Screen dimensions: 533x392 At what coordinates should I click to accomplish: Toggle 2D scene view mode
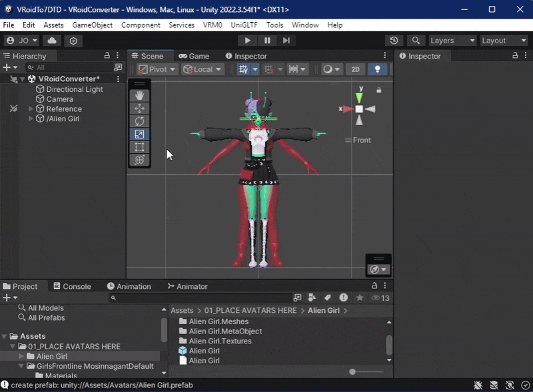(x=355, y=69)
